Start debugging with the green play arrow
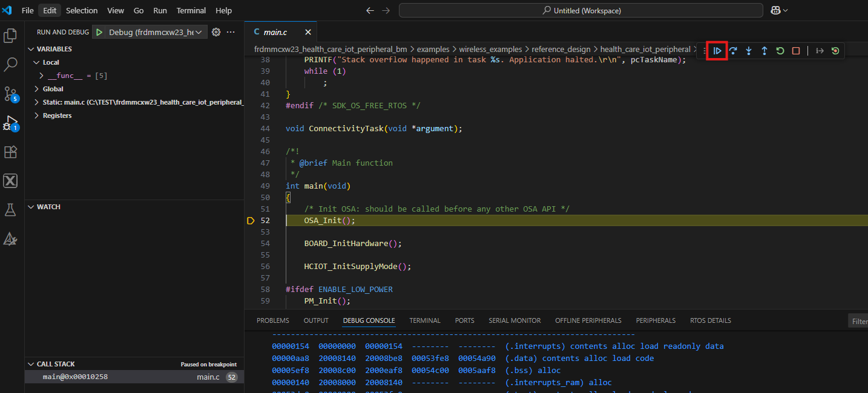 pyautogui.click(x=99, y=31)
